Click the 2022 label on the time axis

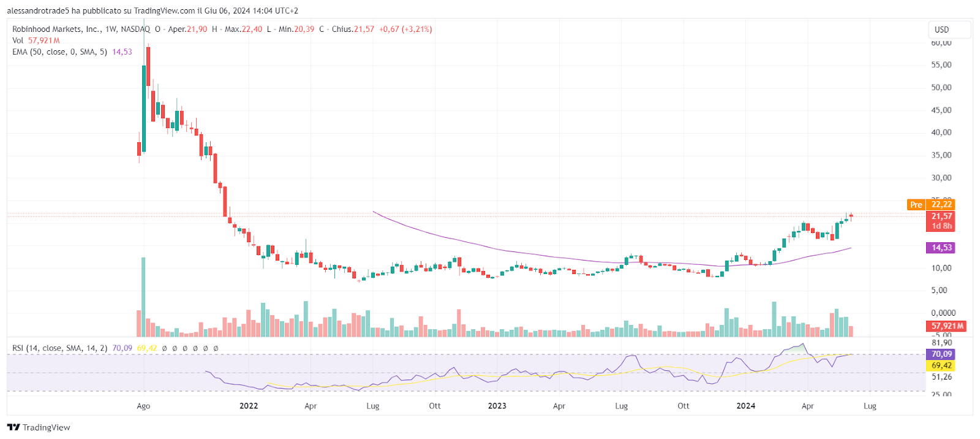(249, 406)
